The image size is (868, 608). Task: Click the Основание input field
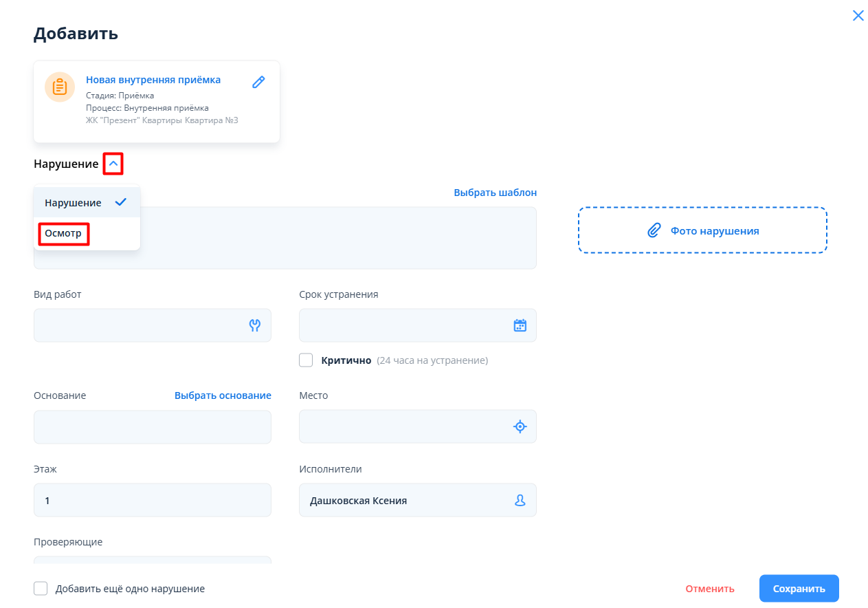[152, 427]
